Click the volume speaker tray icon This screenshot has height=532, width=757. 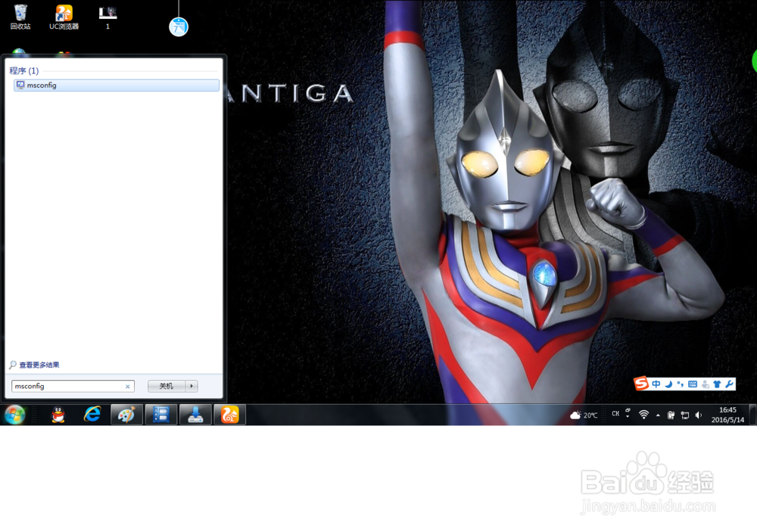click(698, 415)
